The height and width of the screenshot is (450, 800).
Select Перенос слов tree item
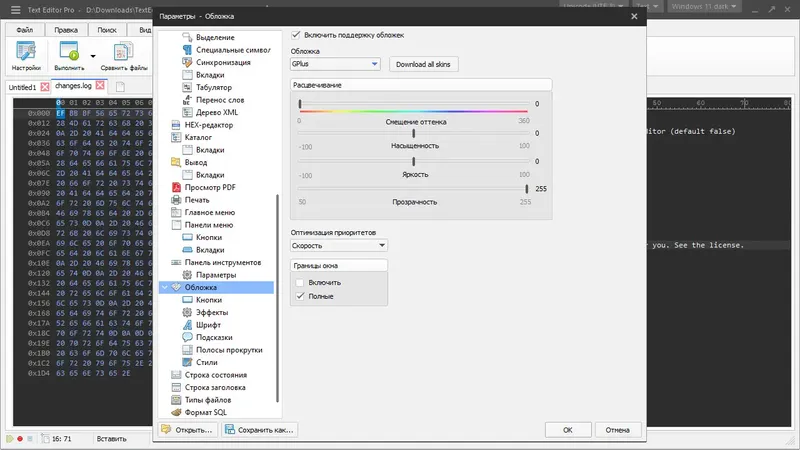coord(219,100)
